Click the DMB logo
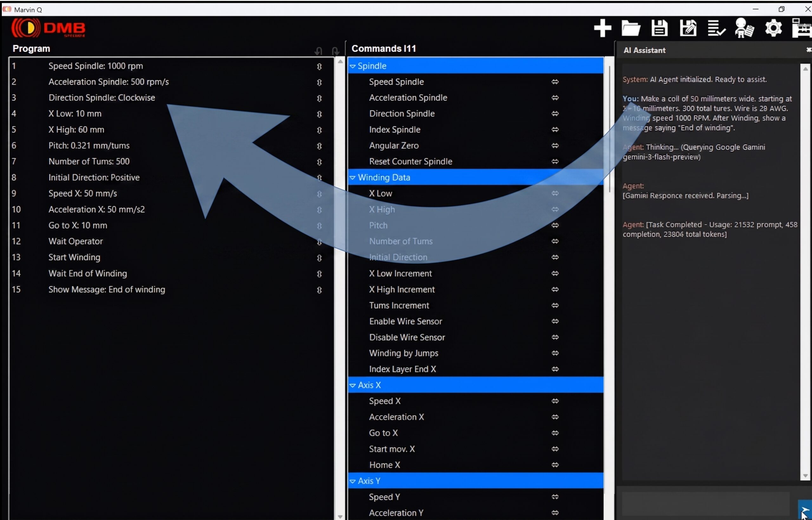 pos(48,28)
